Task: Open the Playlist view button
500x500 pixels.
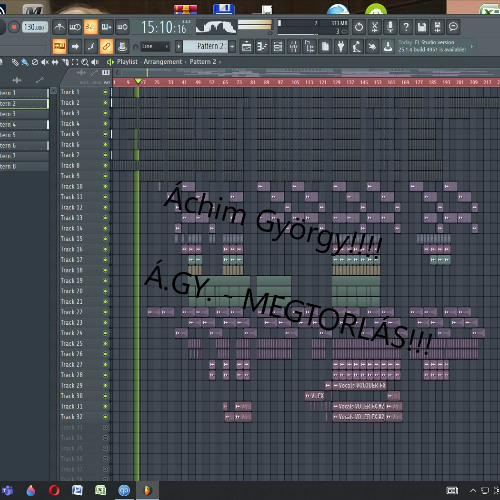Action: click(x=246, y=47)
